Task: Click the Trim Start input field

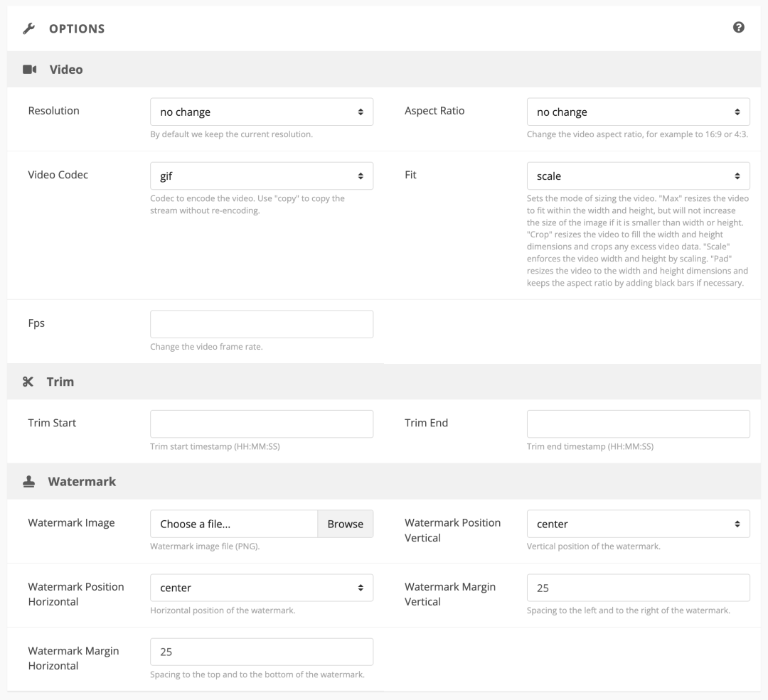Action: (262, 424)
